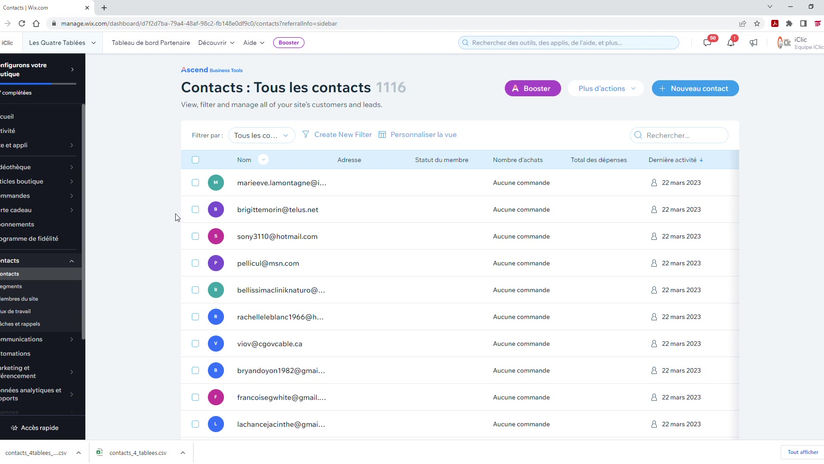Open the avatar of pellicul@msn.com contact
824x464 pixels.
[215, 263]
